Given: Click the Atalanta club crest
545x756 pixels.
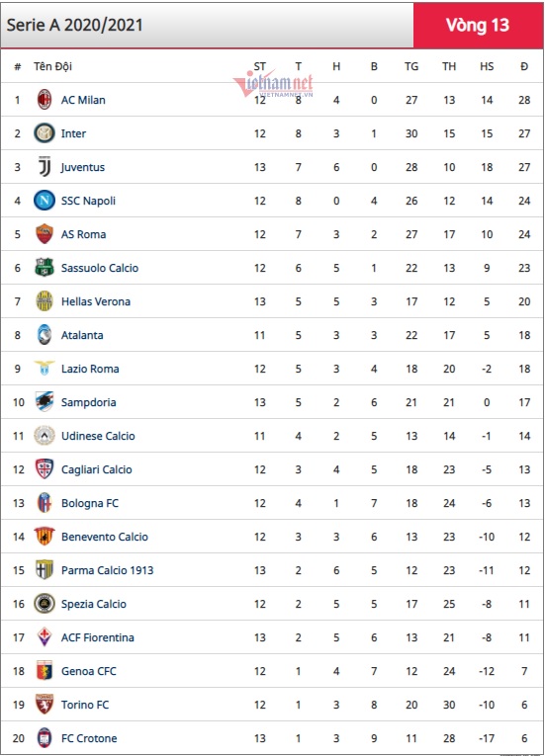Looking at the screenshot, I should (x=45, y=335).
